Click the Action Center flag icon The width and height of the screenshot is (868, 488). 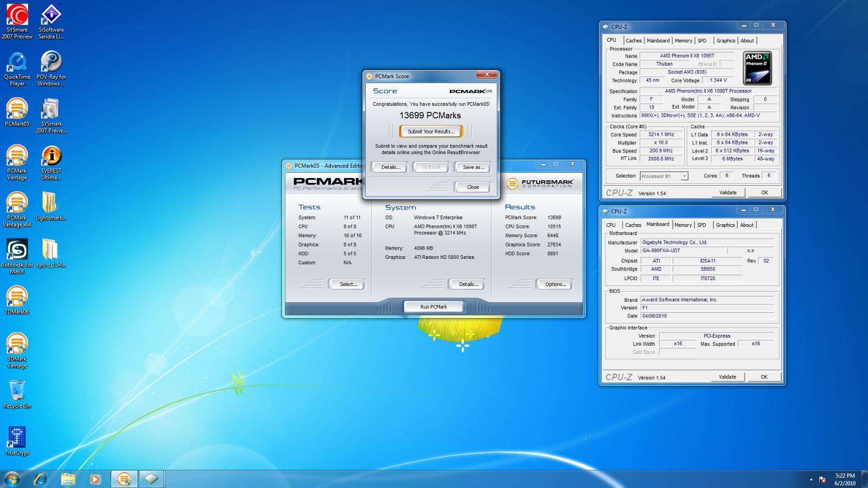tap(822, 479)
